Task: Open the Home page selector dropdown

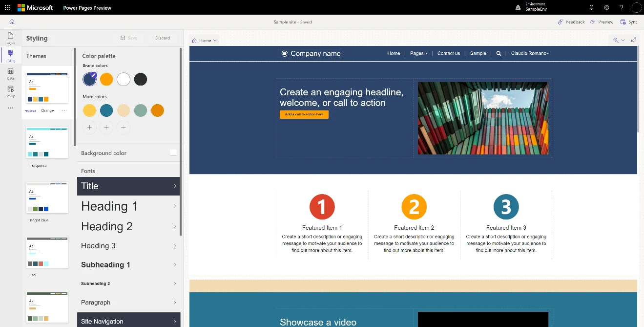Action: 204,40
